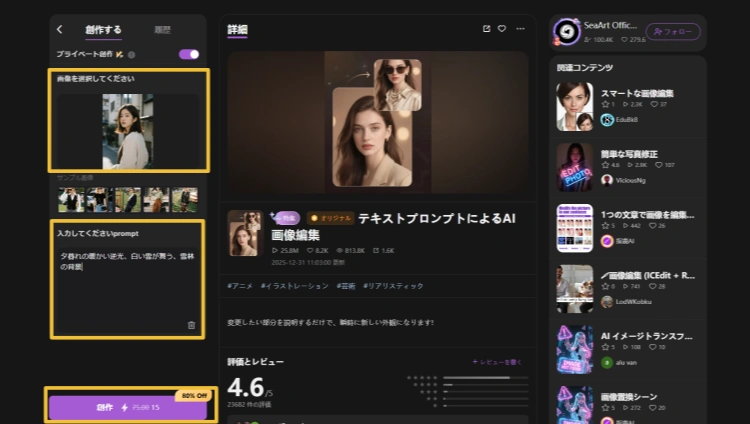Click the 80% Off discount badge

click(x=194, y=396)
